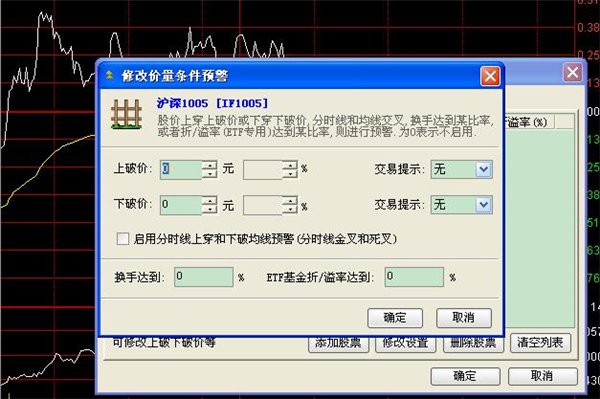Click 清空列表 button in background window

point(540,343)
